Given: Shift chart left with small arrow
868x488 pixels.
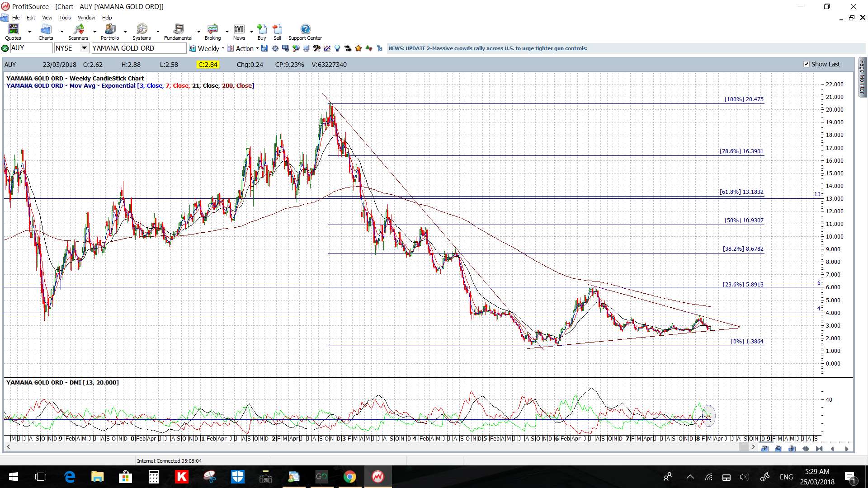Looking at the screenshot, I should tap(832, 449).
